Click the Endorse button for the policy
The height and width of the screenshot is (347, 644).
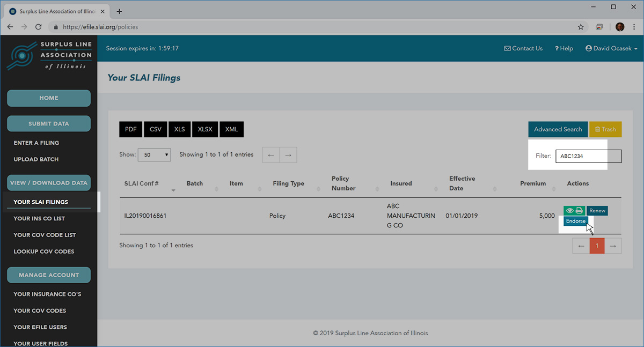click(575, 221)
